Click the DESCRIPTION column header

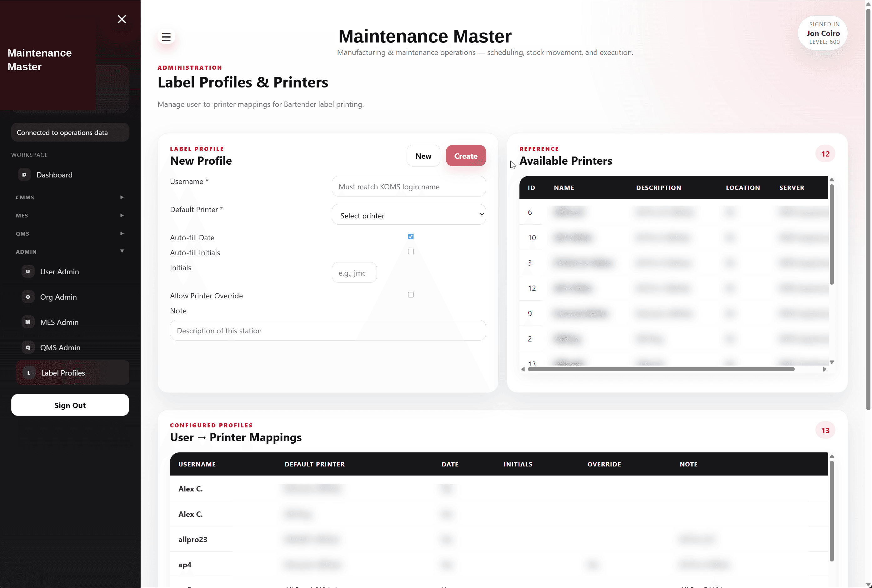(659, 188)
